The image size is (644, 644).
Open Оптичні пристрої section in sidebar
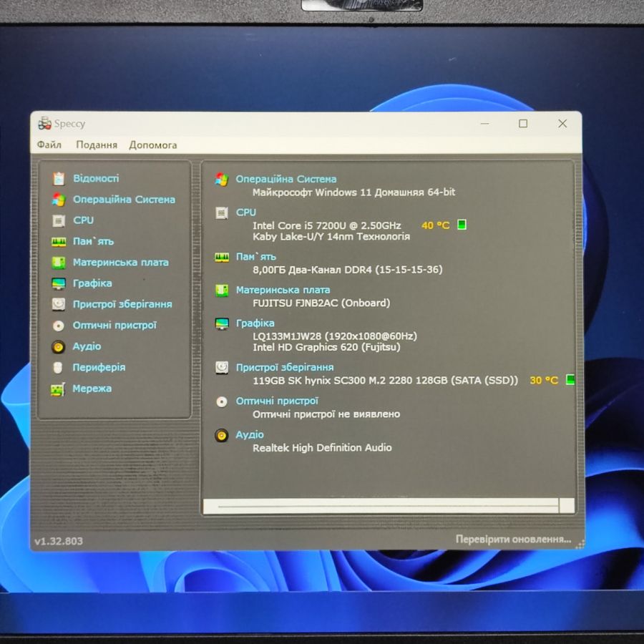pyautogui.click(x=114, y=326)
